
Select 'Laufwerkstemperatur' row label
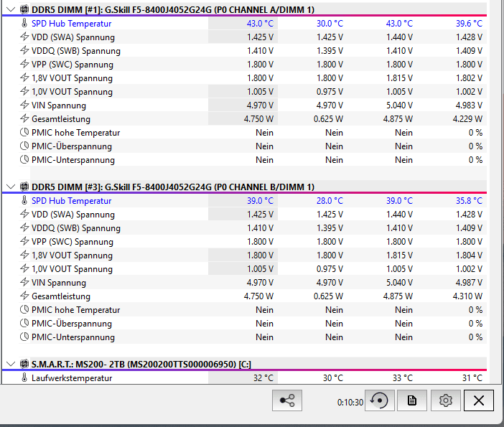(72, 378)
